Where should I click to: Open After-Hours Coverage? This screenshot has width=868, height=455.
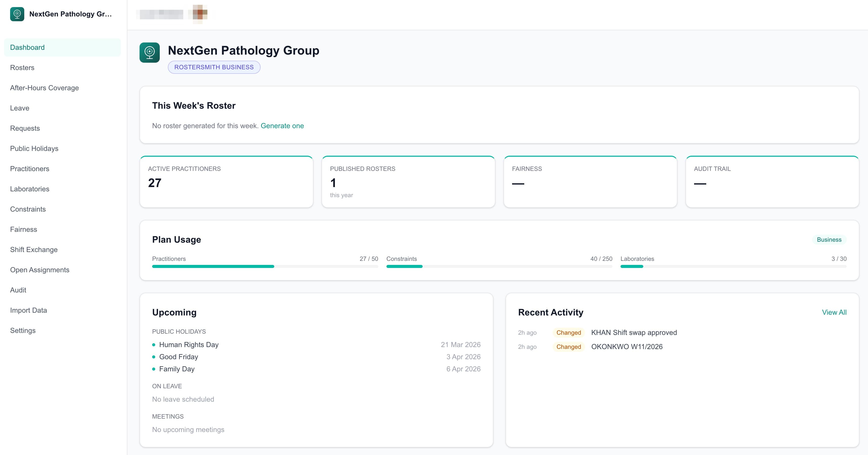44,88
